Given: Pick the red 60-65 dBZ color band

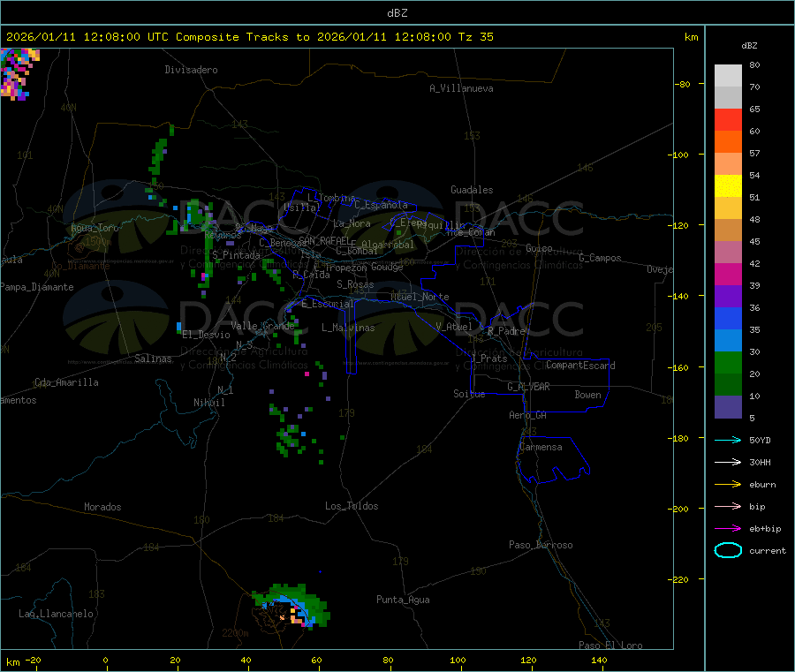Looking at the screenshot, I should 728,119.
